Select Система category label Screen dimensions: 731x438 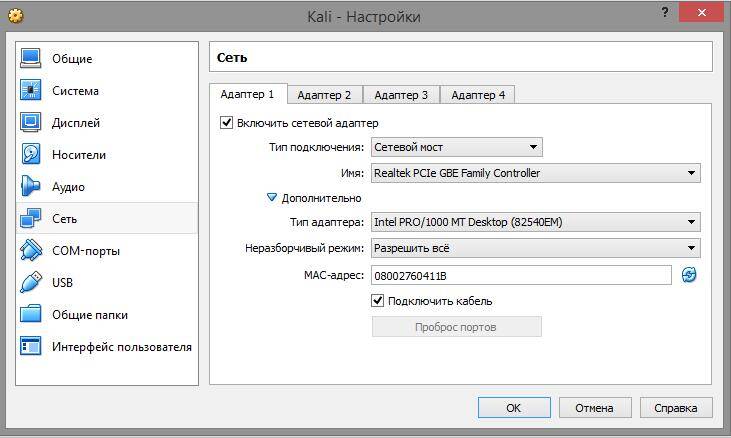tap(76, 90)
